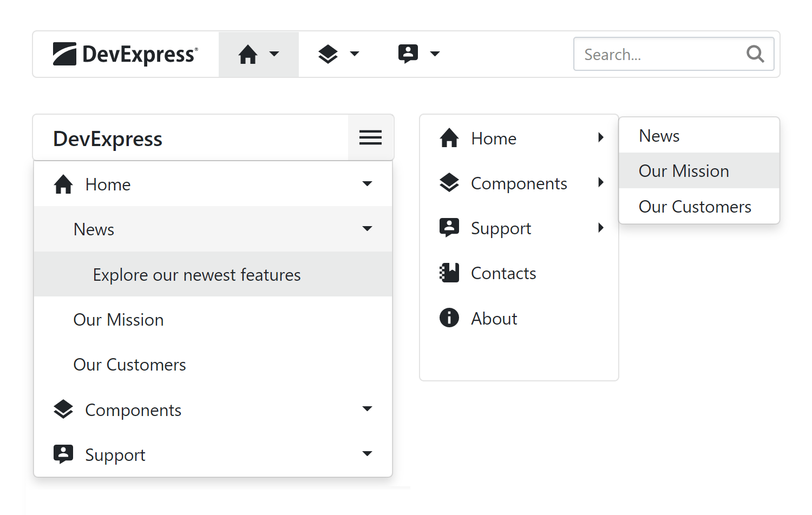Viewport: 812px width, 515px height.
Task: Collapse the News submenu arrow
Action: (x=367, y=229)
